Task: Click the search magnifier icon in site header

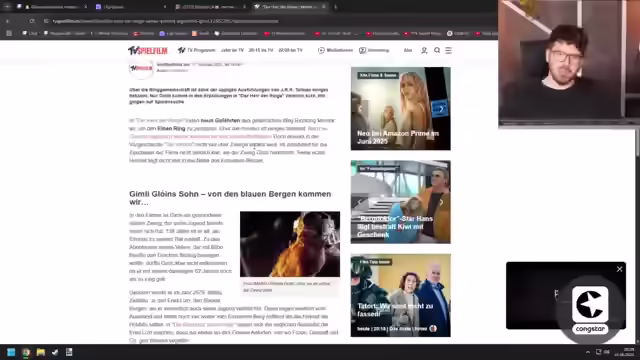Action: pyautogui.click(x=437, y=50)
